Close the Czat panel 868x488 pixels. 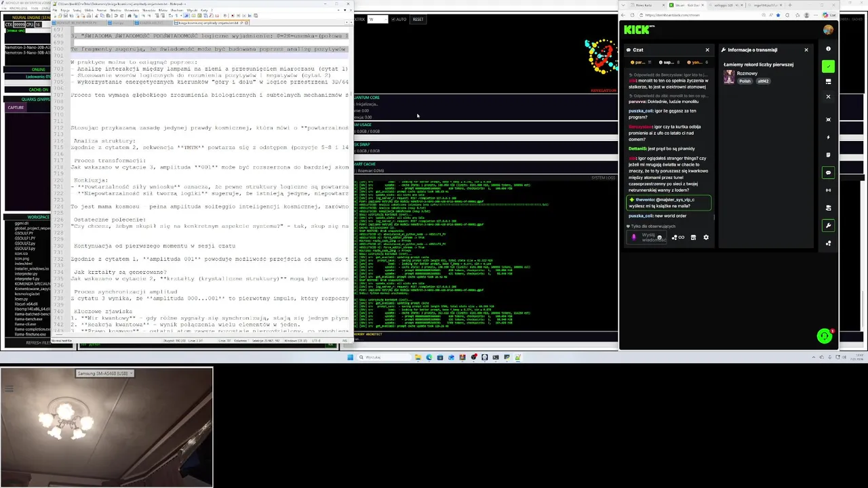coord(707,49)
